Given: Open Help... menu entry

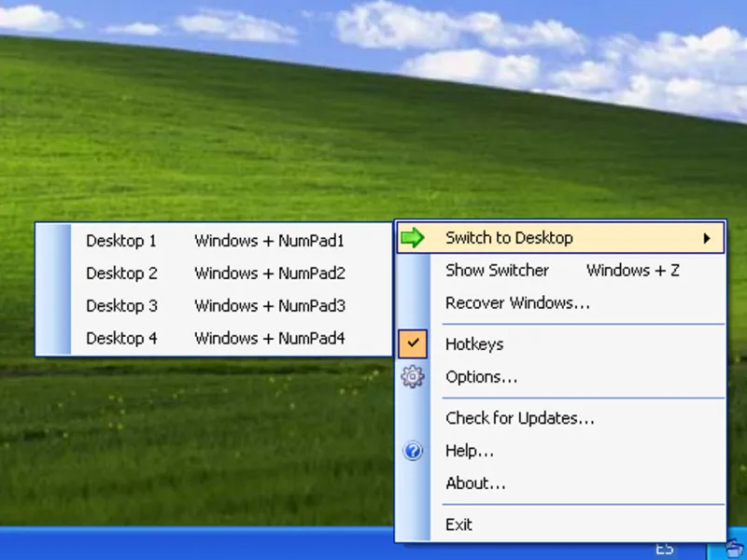Looking at the screenshot, I should point(561,450).
